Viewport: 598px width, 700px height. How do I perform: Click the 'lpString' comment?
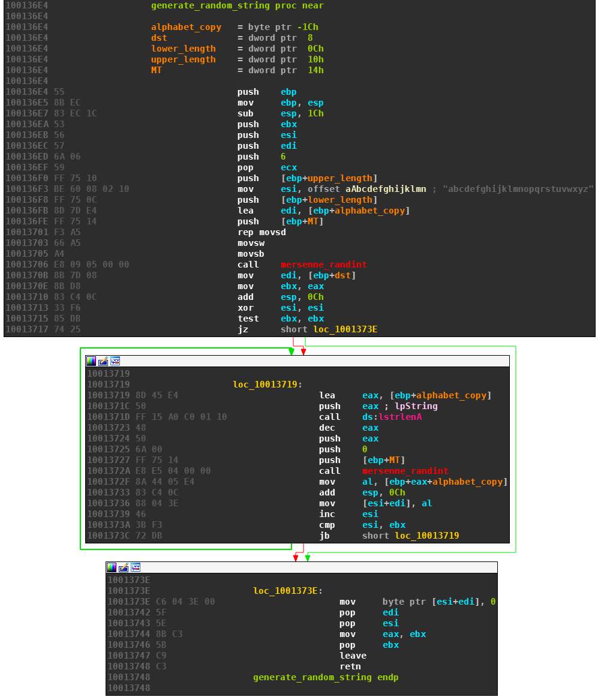click(416, 406)
